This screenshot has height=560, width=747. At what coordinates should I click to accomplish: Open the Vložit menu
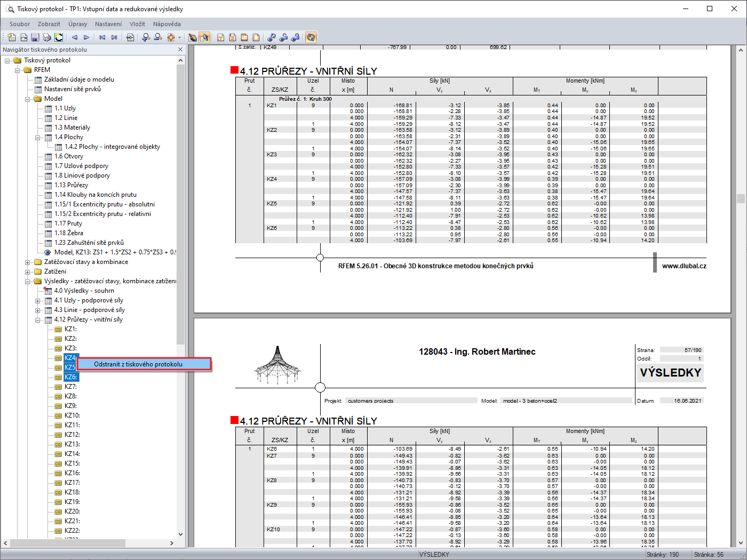(x=137, y=24)
